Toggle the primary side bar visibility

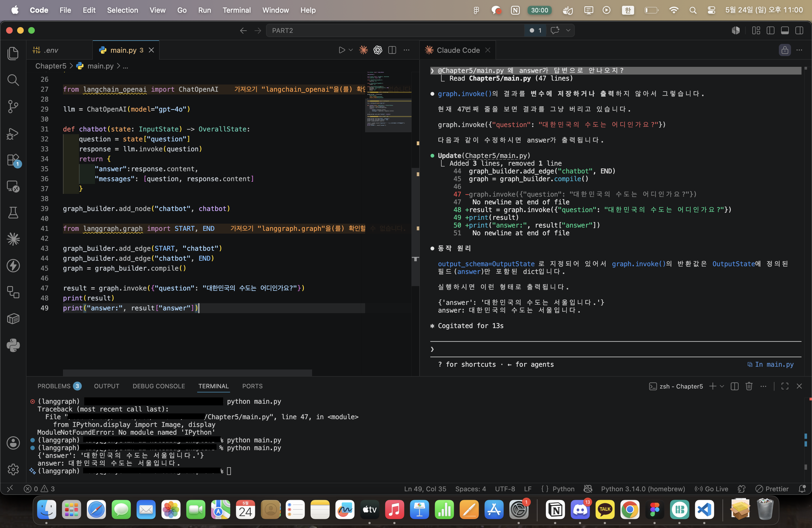click(770, 31)
